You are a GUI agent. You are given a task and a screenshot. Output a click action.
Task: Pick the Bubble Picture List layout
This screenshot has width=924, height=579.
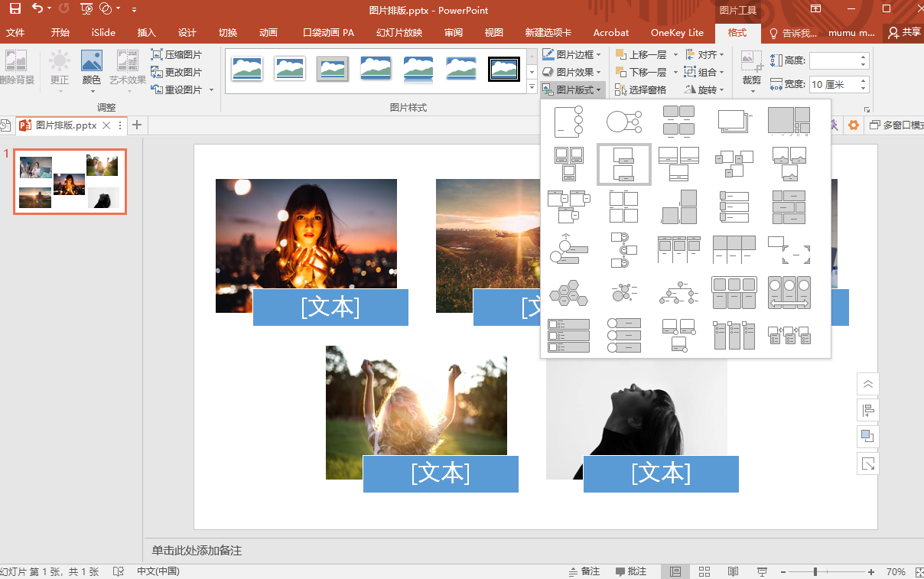pyautogui.click(x=623, y=293)
